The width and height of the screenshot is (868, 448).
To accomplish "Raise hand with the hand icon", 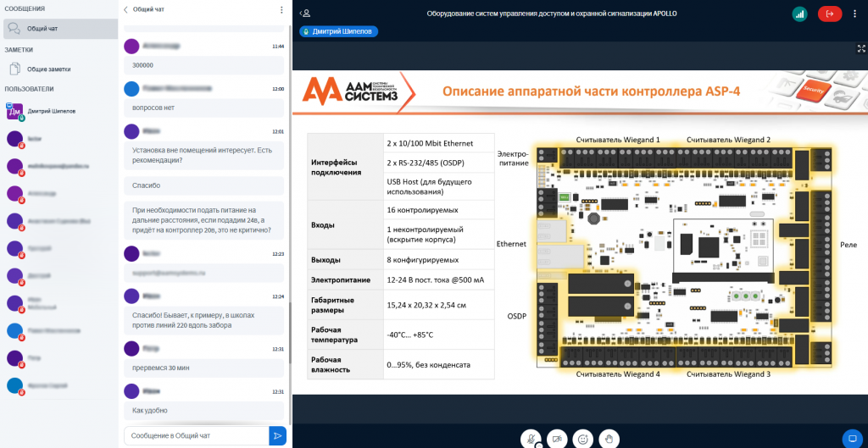I will coord(609,439).
